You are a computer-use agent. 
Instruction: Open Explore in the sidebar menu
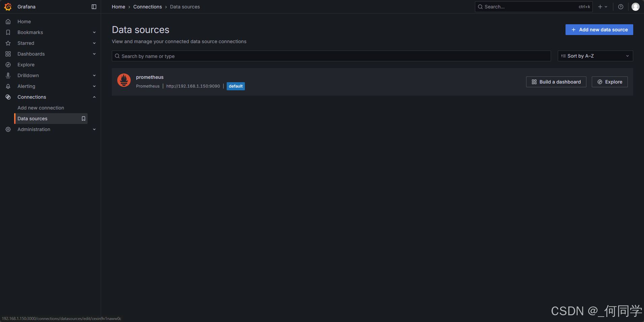click(26, 65)
